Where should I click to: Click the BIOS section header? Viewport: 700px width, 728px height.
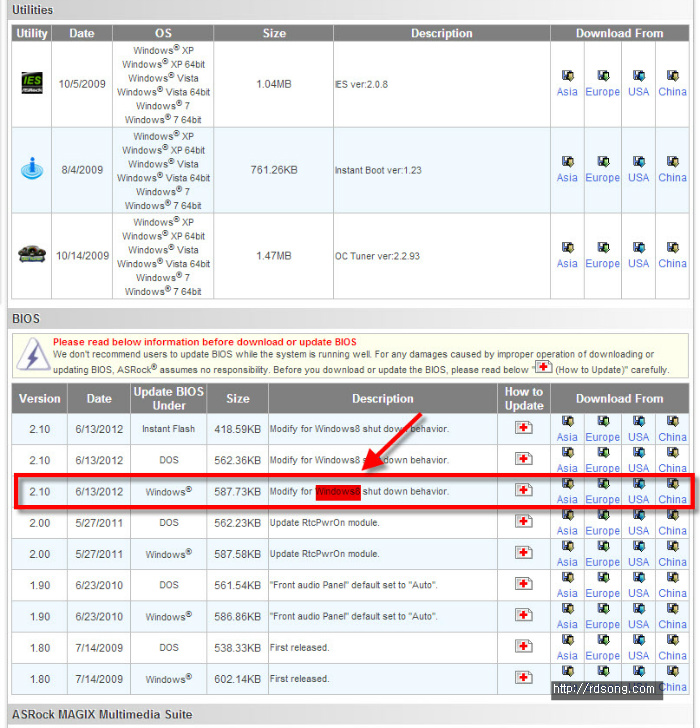pos(25,318)
